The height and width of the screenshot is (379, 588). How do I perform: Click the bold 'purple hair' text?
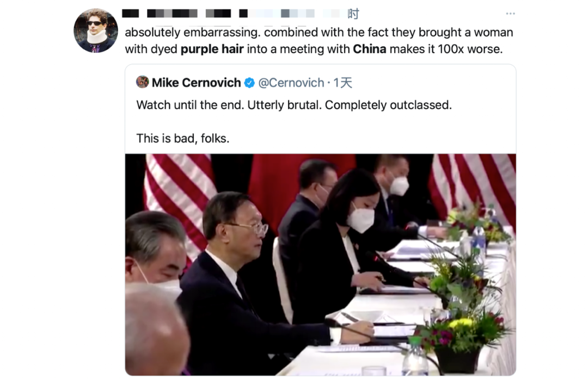pos(212,49)
